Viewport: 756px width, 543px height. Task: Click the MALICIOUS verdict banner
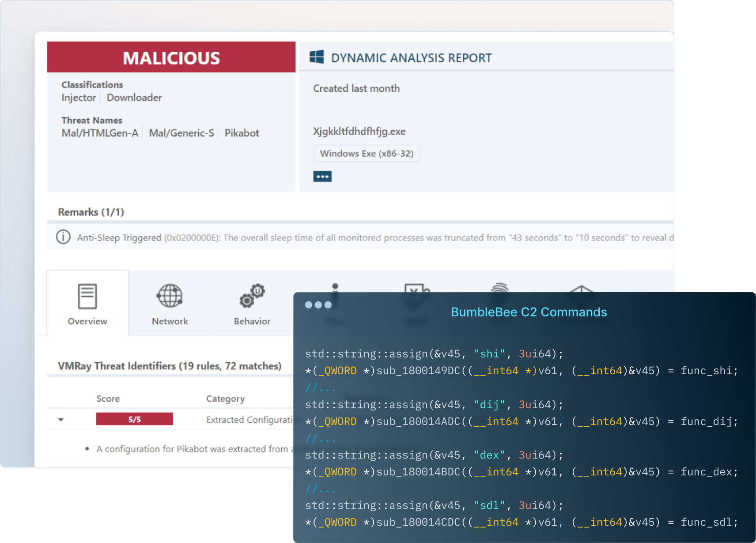(x=171, y=57)
